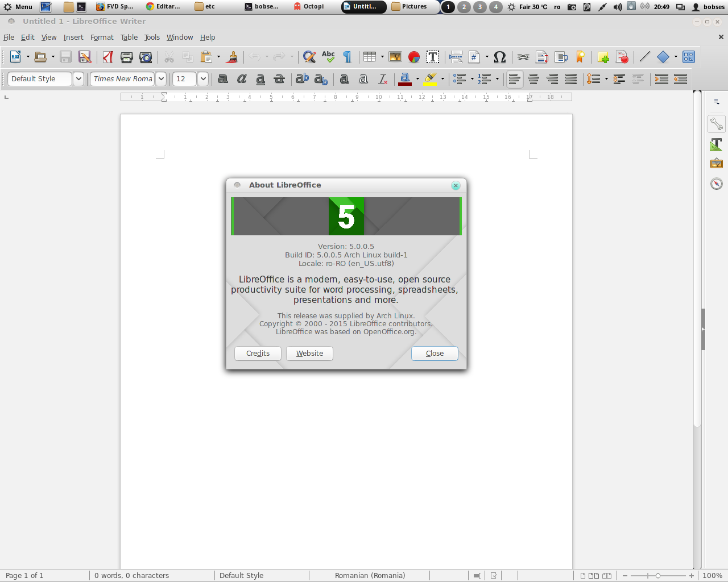Toggle Subscript formatting button
The width and height of the screenshot is (728, 582).
coord(321,79)
